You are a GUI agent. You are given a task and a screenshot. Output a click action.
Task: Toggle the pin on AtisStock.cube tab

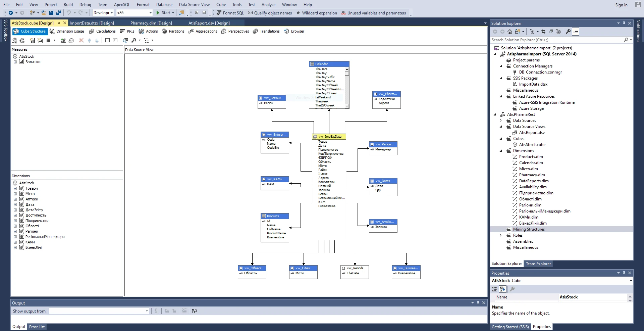click(x=58, y=23)
